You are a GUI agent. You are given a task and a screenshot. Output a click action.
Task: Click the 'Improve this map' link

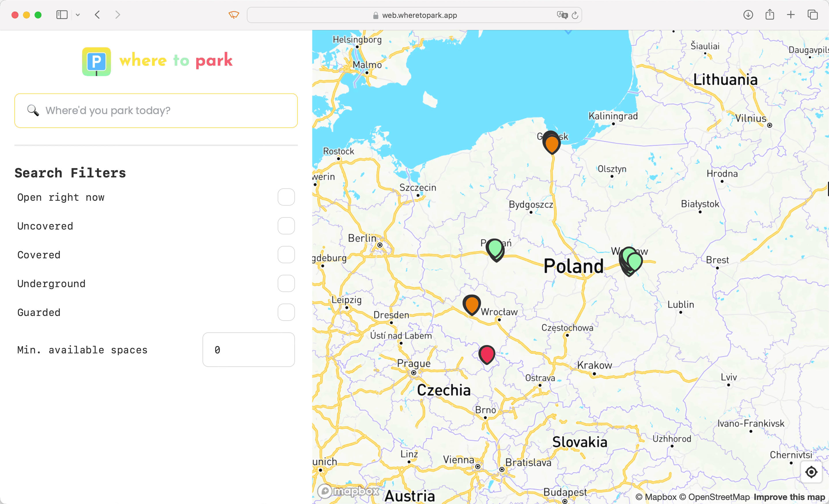789,497
